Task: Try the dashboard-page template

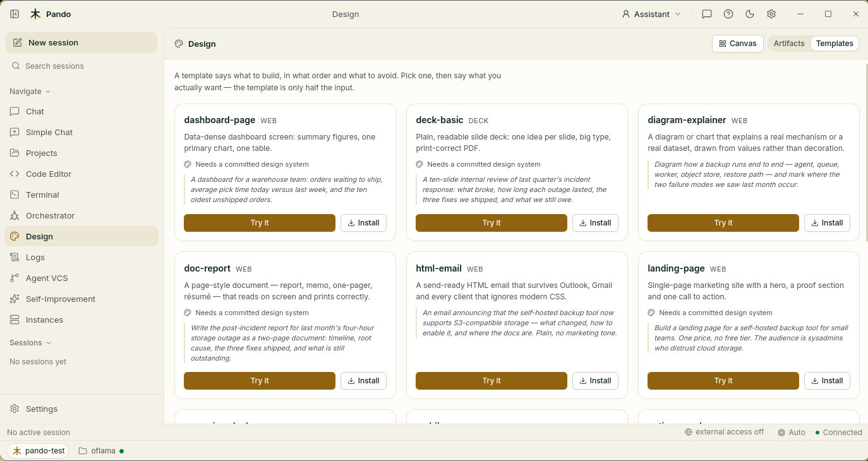Action: pyautogui.click(x=260, y=223)
